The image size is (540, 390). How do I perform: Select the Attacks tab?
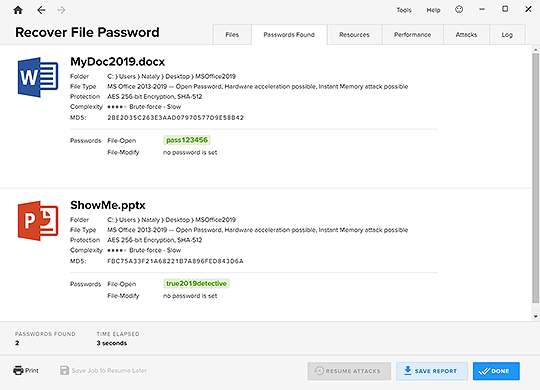tap(466, 34)
